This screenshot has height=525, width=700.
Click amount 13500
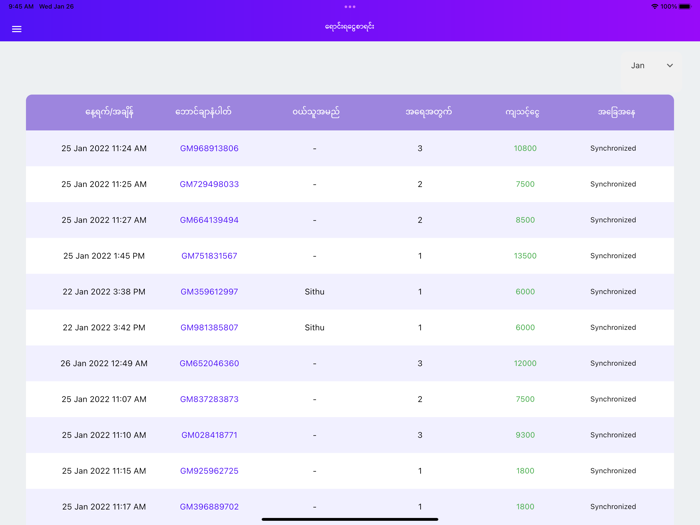point(525,256)
